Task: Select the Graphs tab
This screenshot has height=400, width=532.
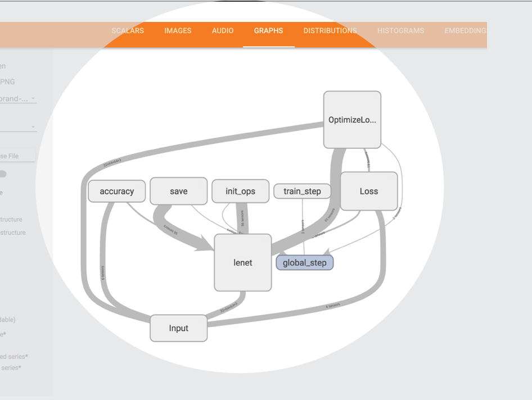Action: click(268, 31)
